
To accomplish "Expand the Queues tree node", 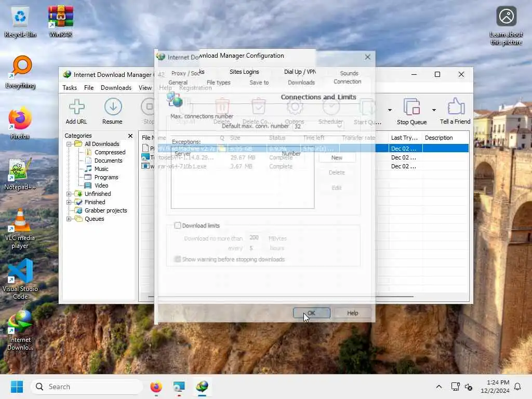I will click(69, 219).
